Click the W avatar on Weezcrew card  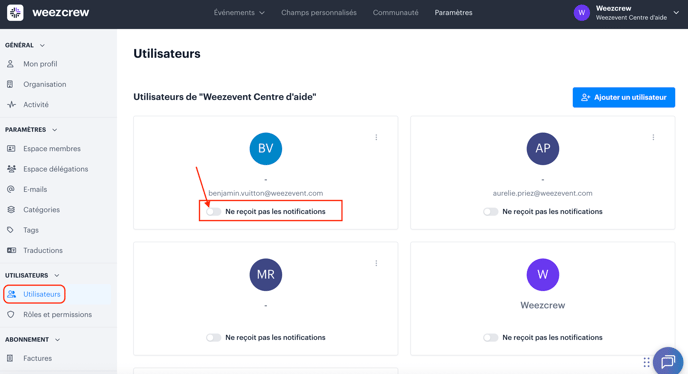543,275
